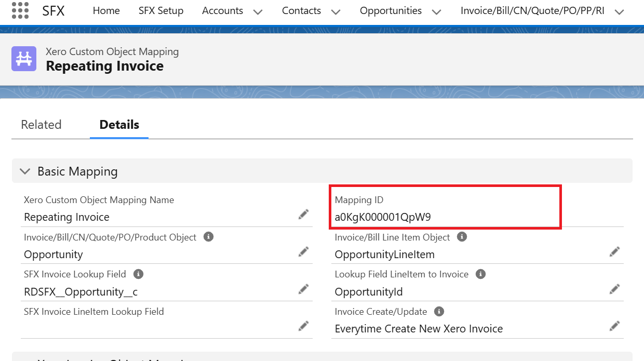The height and width of the screenshot is (361, 644).
Task: Edit Lookup Field LineItem to Invoice value
Action: [x=614, y=289]
